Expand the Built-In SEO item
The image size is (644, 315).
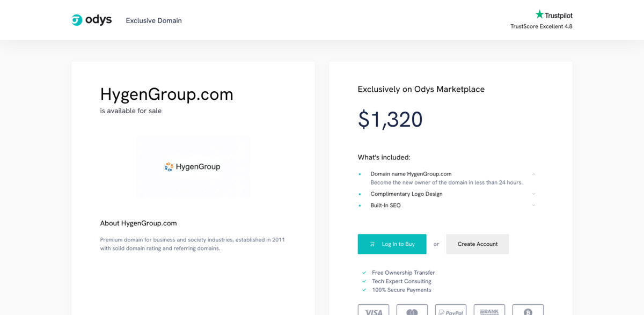[x=533, y=205]
